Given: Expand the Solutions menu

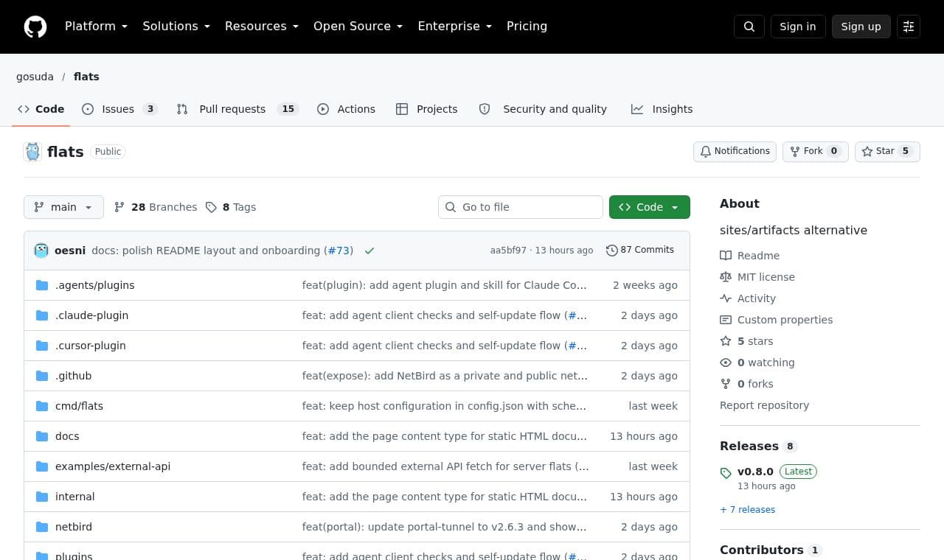Looking at the screenshot, I should click(x=176, y=27).
